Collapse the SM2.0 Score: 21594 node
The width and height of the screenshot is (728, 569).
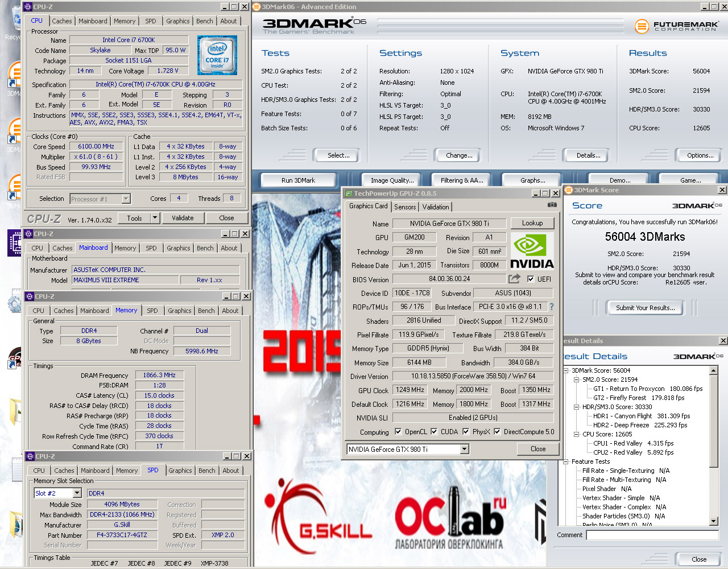point(577,380)
